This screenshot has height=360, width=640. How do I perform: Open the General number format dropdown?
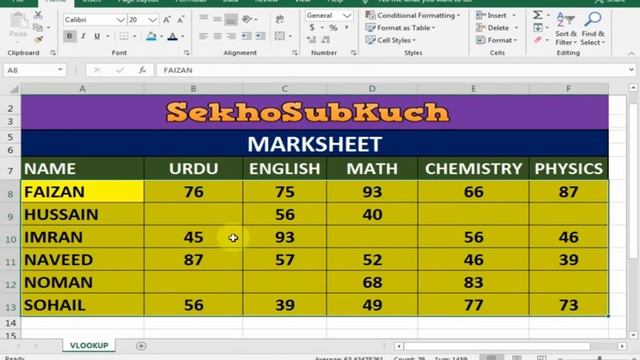(x=347, y=16)
